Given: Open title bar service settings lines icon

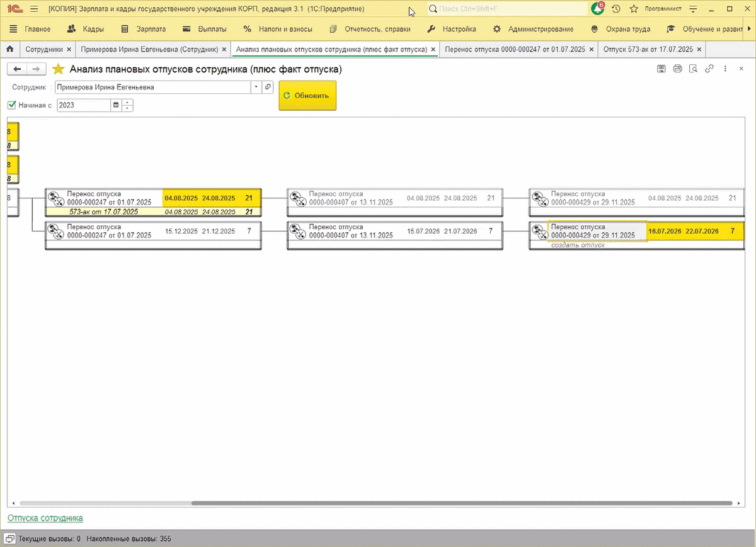Looking at the screenshot, I should [x=693, y=9].
